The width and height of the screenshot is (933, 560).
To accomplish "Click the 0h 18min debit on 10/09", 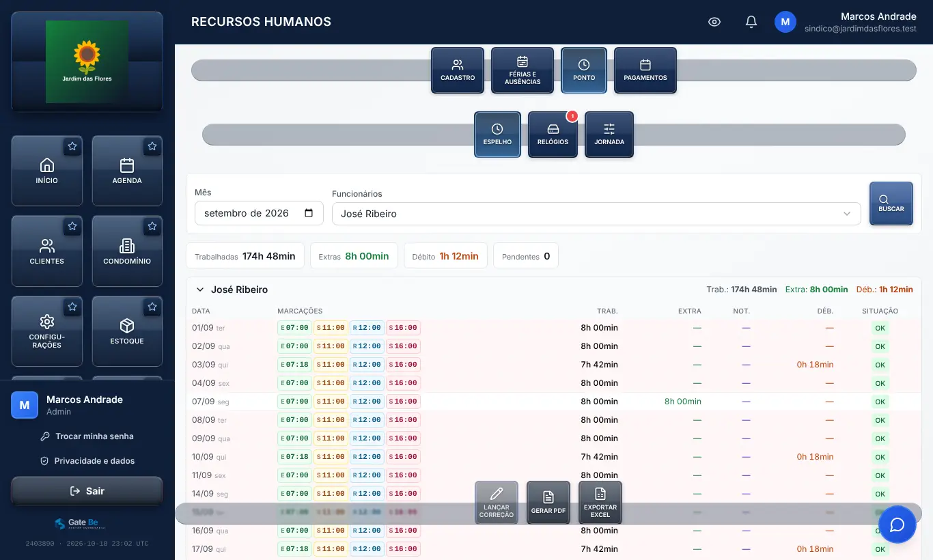I will [815, 457].
